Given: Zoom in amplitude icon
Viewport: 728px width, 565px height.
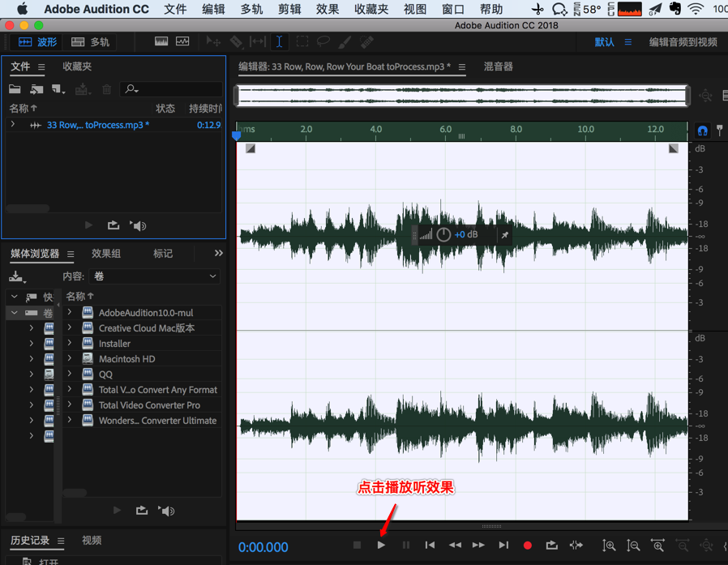Looking at the screenshot, I should (x=609, y=546).
